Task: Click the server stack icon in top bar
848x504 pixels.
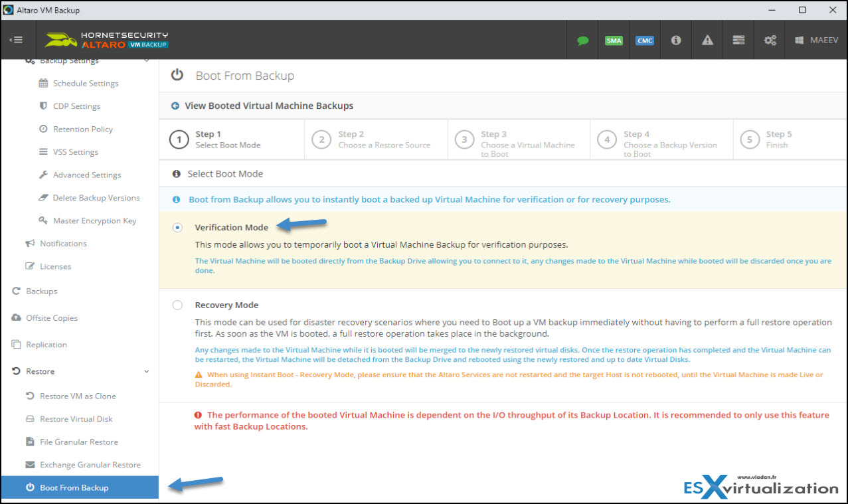Action: pyautogui.click(x=738, y=40)
